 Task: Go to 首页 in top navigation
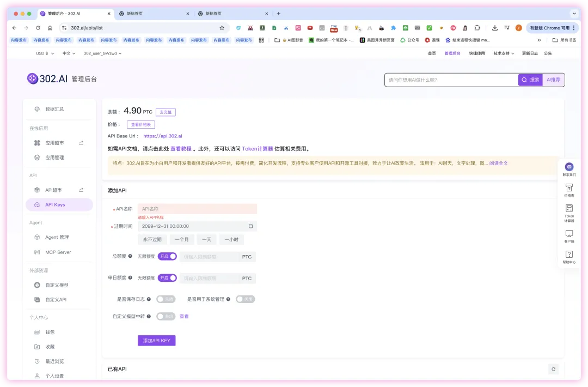pyautogui.click(x=432, y=53)
